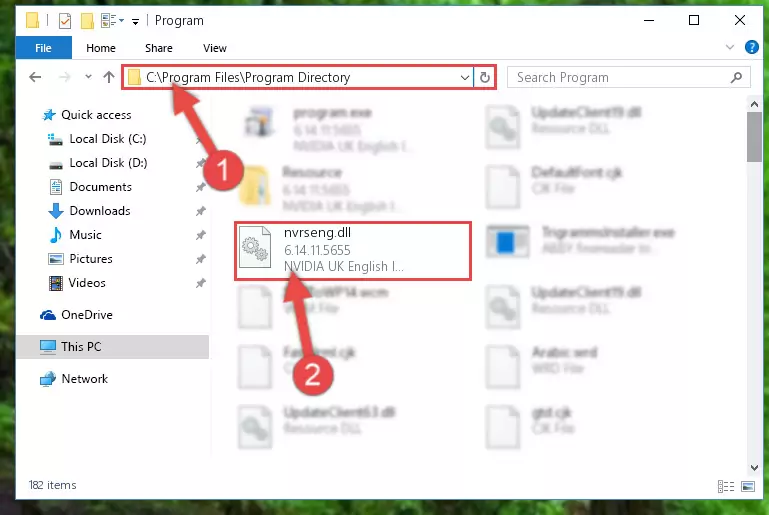This screenshot has width=769, height=515.
Task: Switch to the Home ribbon tab
Action: click(x=101, y=48)
